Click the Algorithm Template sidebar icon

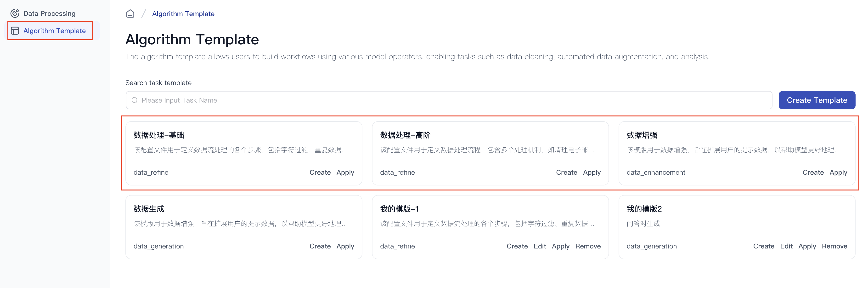point(15,31)
